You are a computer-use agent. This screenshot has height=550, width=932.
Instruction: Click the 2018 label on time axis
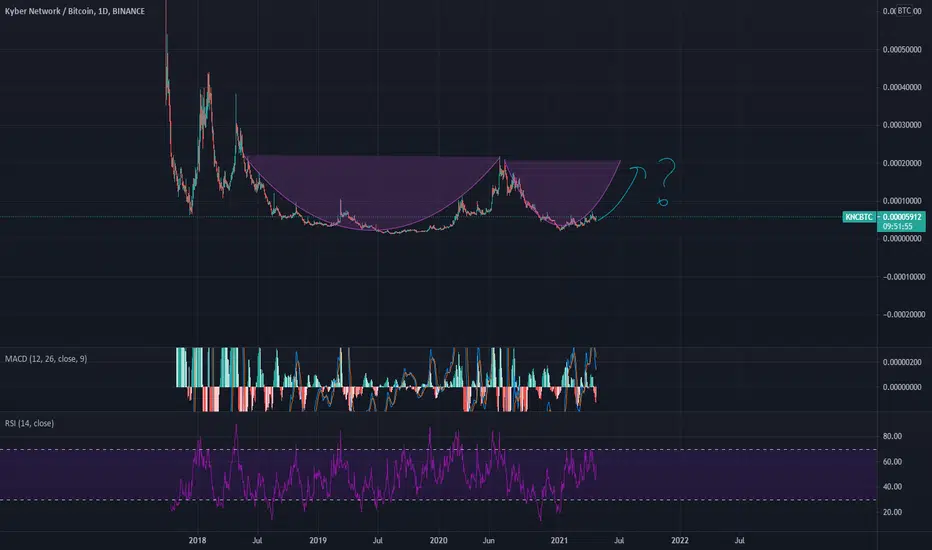pyautogui.click(x=197, y=540)
